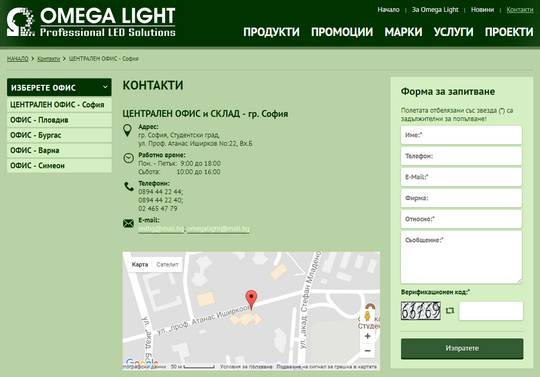540x377 pixels.
Task: Click the telephone handset icon
Action: 128,187
